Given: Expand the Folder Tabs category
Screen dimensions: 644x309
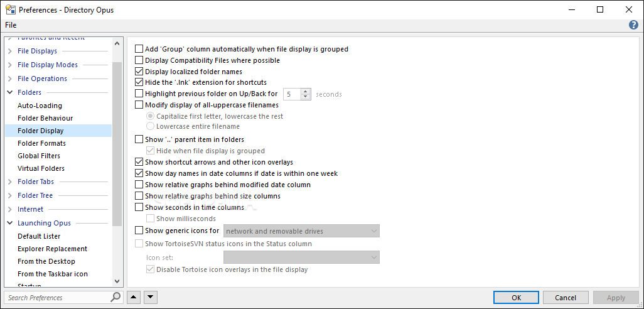Looking at the screenshot, I should coord(10,182).
